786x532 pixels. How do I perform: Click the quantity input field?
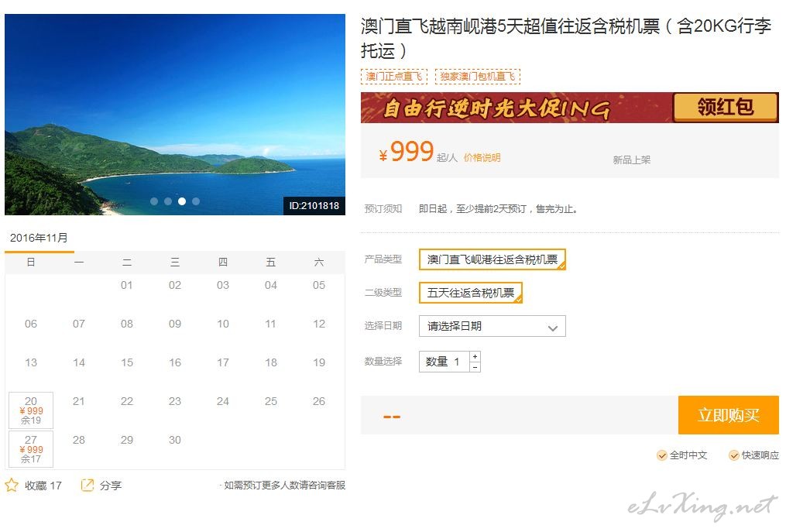444,362
